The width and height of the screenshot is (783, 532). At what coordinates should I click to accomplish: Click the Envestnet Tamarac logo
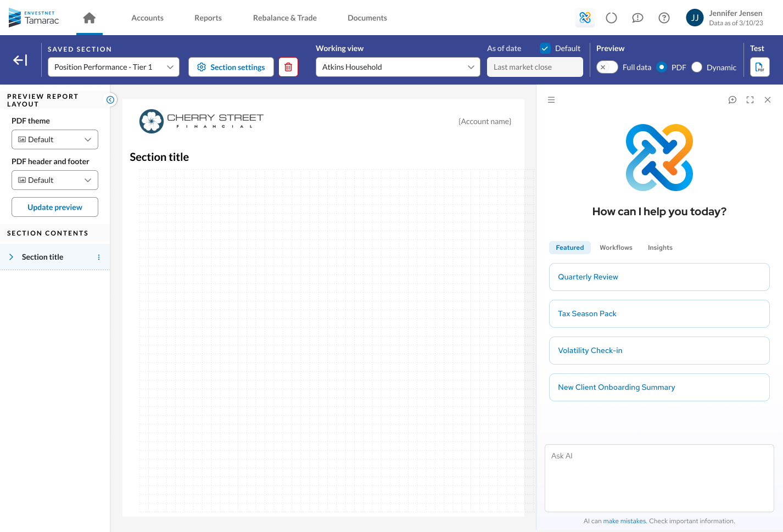tap(34, 18)
